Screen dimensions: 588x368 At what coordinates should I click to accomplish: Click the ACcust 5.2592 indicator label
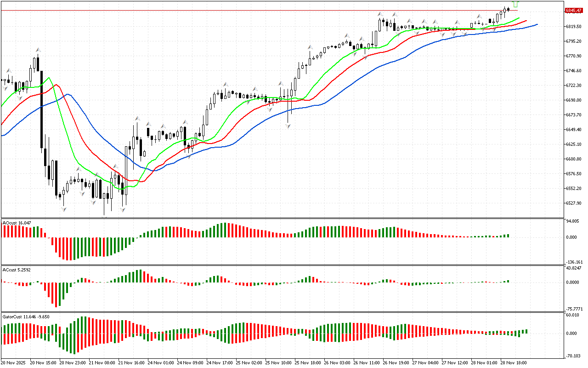(x=17, y=270)
